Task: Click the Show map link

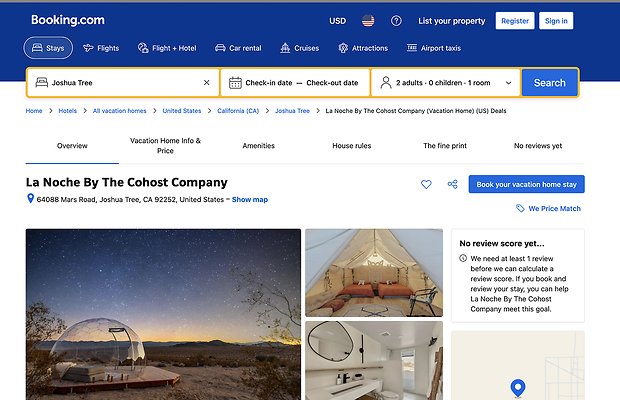Action: 250,200
